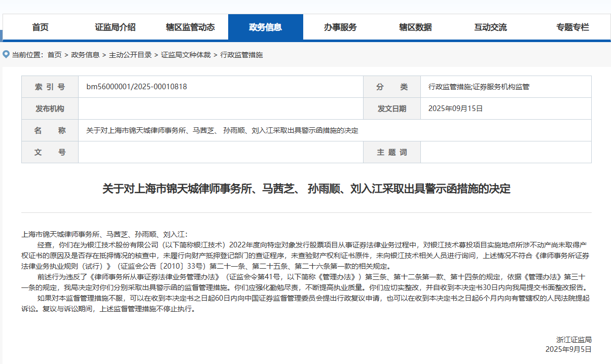
Task: Open the 办事服务 navigation tab
Action: 340,27
